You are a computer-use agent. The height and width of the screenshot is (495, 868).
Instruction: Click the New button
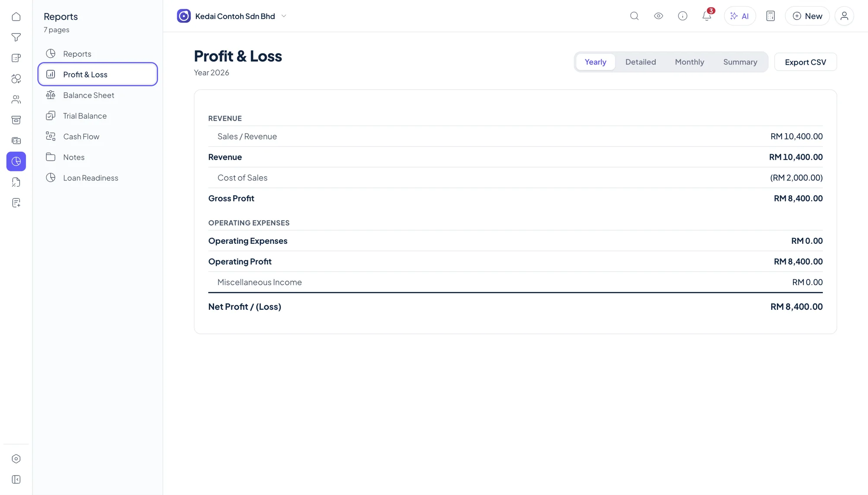pyautogui.click(x=807, y=16)
